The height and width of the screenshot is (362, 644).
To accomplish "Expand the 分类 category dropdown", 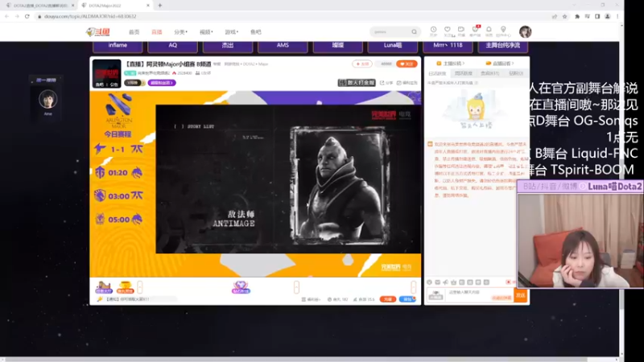I will (180, 32).
